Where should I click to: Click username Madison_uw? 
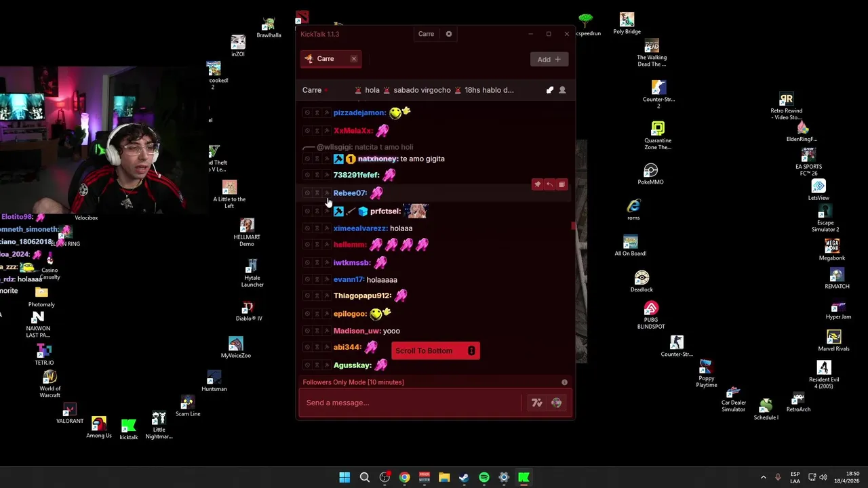(357, 331)
